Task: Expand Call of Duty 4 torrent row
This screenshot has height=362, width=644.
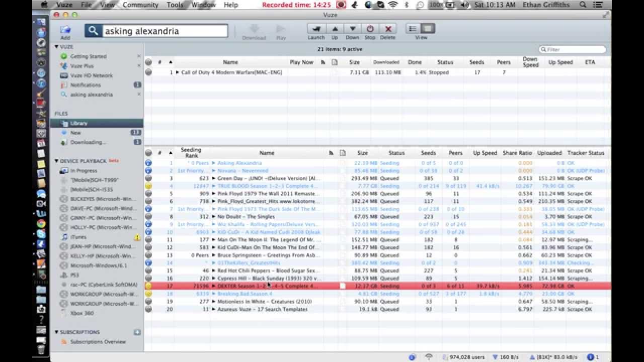Action: 178,72
